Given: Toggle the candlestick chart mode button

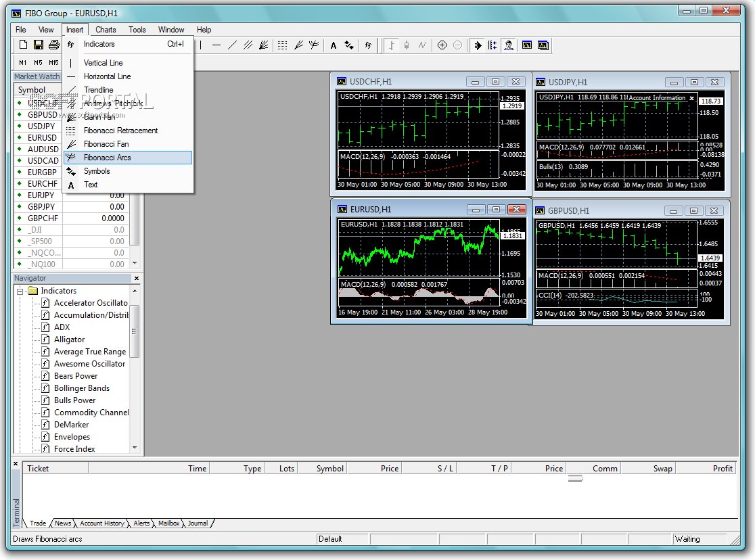Looking at the screenshot, I should click(x=407, y=45).
